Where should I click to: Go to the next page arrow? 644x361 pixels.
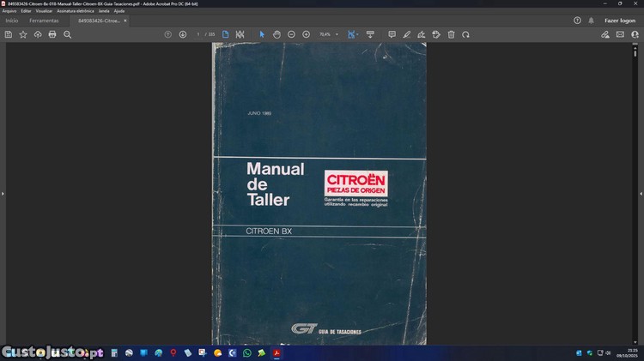183,34
